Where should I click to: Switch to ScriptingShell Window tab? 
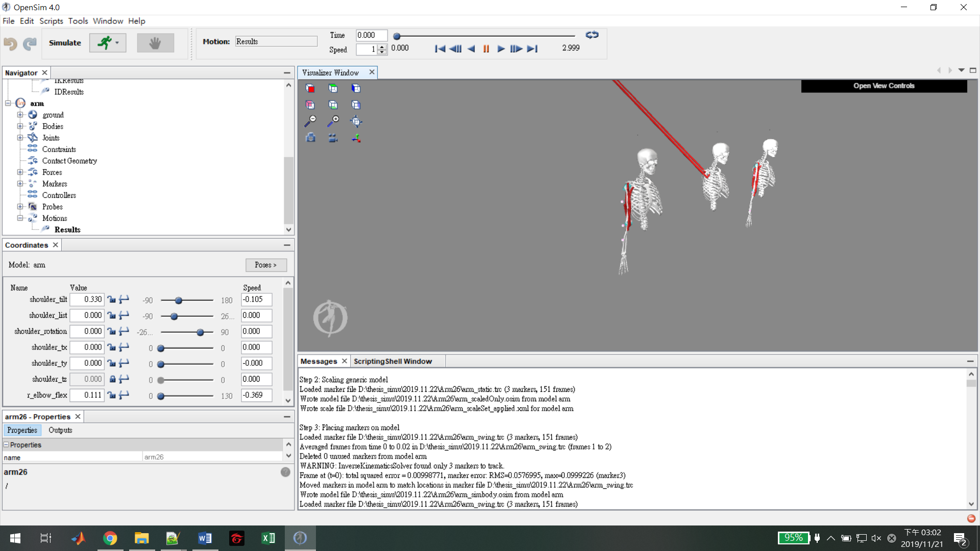click(x=393, y=361)
